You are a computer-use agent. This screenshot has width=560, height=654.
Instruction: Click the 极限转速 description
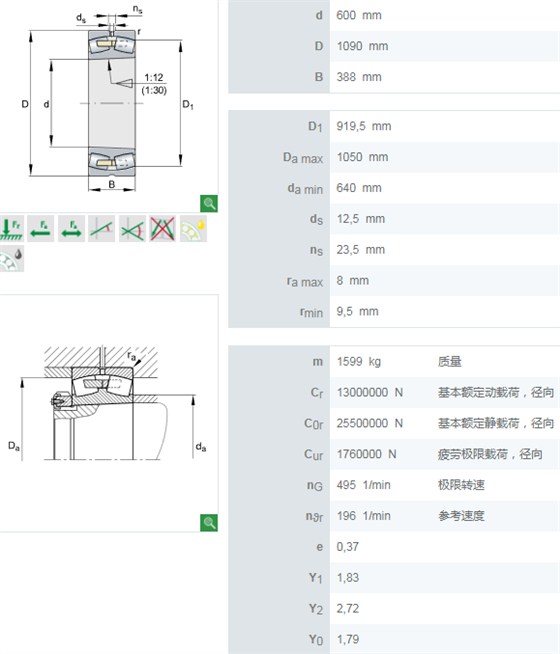point(461,485)
